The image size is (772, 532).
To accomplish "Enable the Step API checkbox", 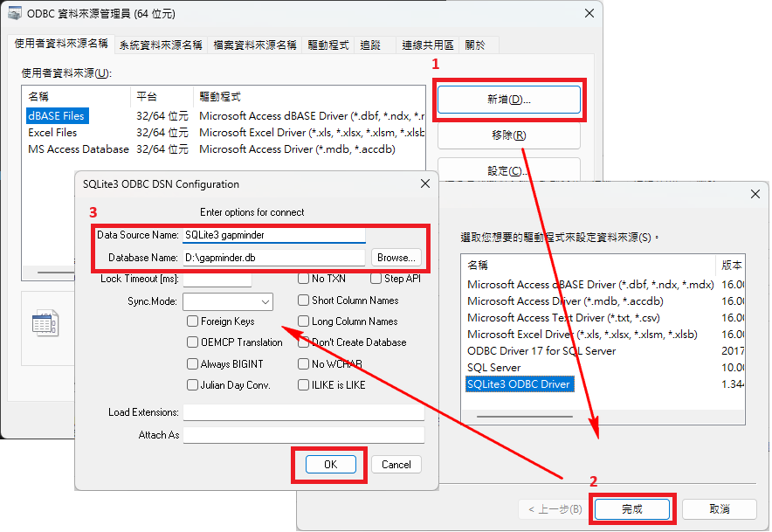I will (x=376, y=279).
